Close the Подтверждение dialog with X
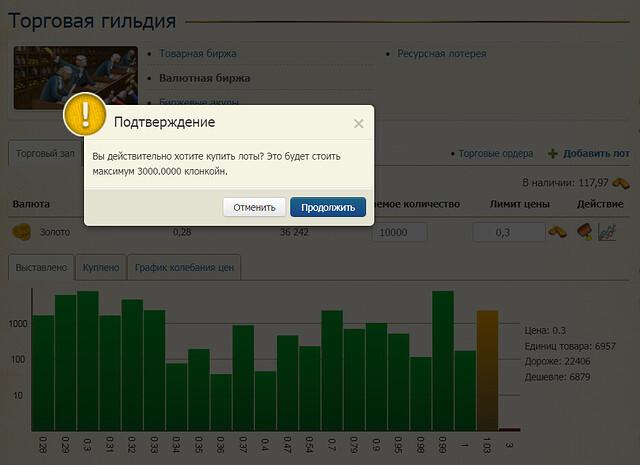 [358, 123]
